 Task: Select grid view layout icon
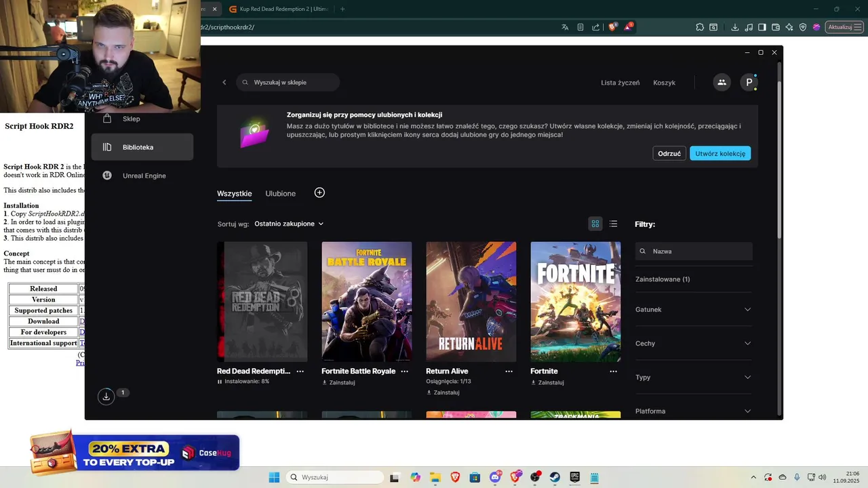(595, 224)
